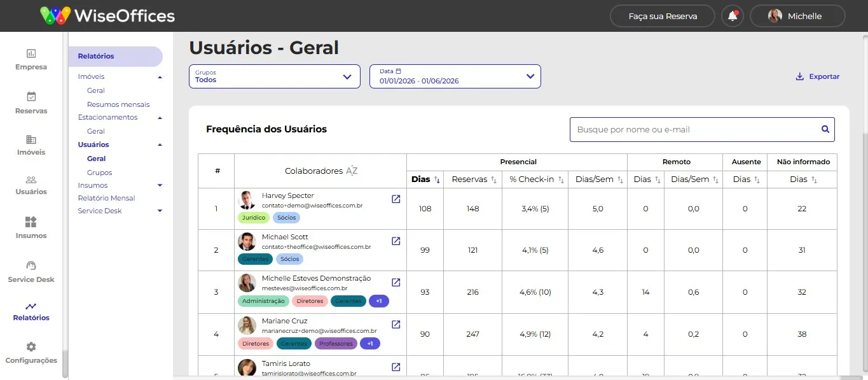Click Faça sua Reserva button
This screenshot has width=868, height=380.
(663, 16)
